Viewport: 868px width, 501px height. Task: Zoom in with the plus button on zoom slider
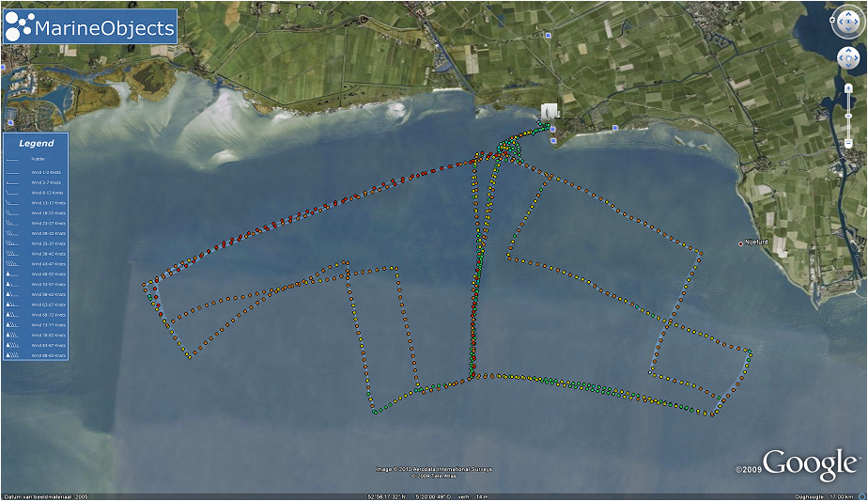(x=848, y=88)
